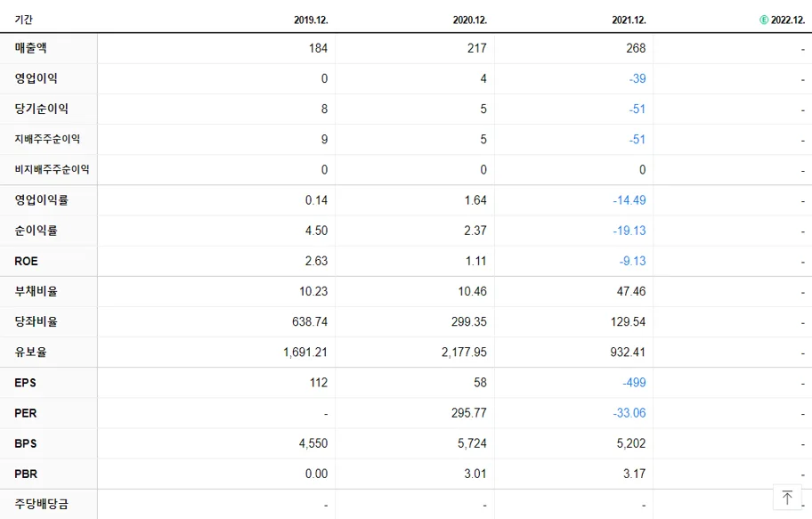Click the scroll-to-top arrow button
812x519 pixels.
point(787,498)
